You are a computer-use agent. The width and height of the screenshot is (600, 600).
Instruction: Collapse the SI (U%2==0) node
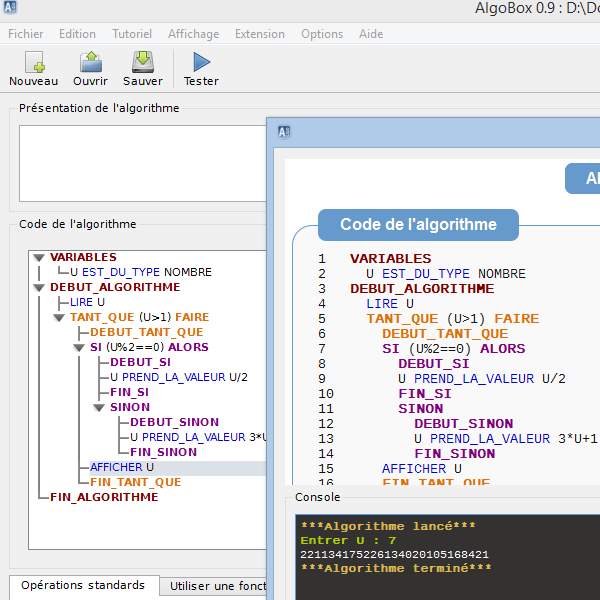[79, 348]
